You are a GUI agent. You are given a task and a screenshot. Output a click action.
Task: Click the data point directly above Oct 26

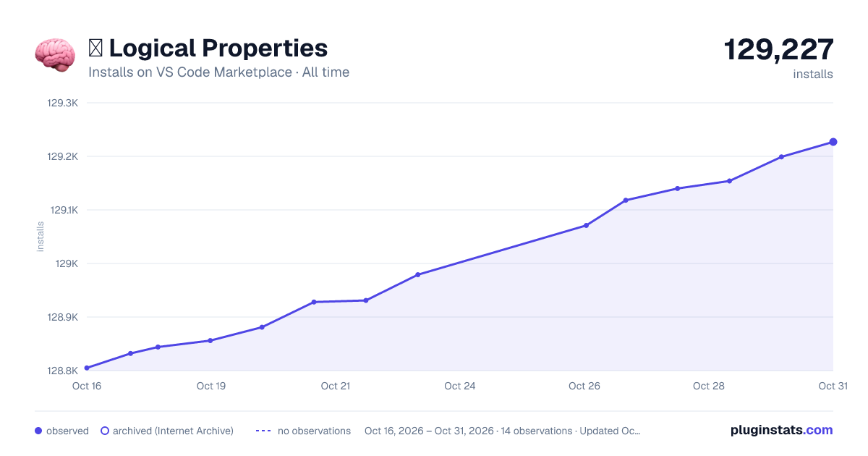pyautogui.click(x=586, y=225)
